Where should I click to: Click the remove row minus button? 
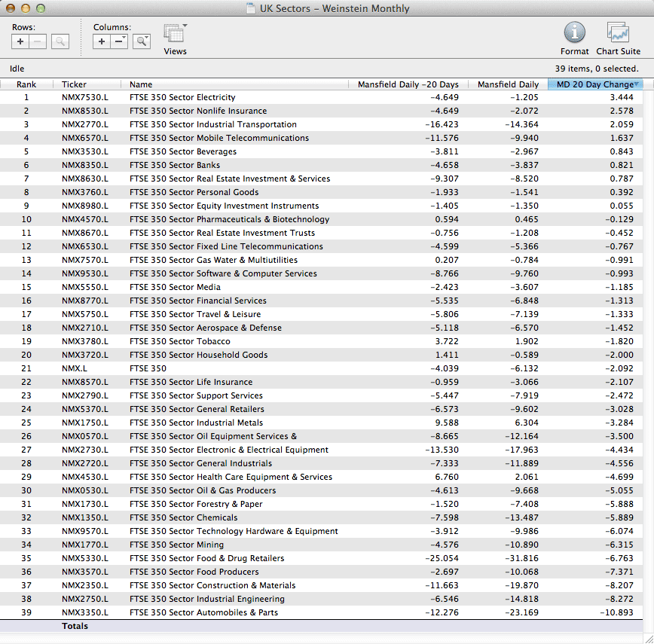click(38, 41)
